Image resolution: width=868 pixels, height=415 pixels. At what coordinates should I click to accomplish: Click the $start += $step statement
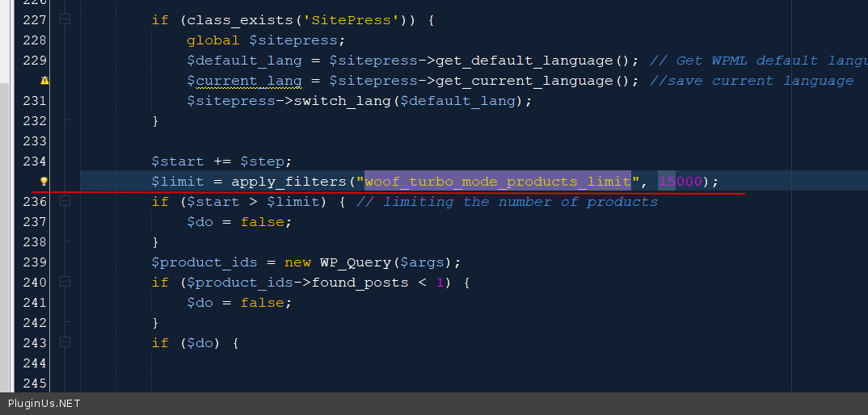221,161
